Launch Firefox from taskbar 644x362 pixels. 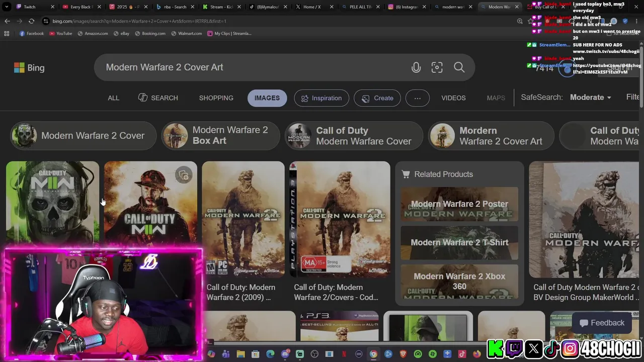[x=476, y=354]
